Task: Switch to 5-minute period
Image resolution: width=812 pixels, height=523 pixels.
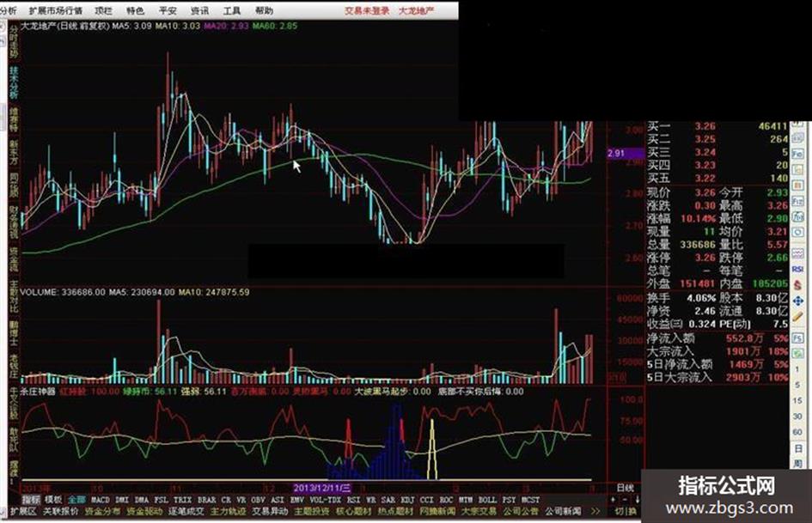Action: coord(797,385)
